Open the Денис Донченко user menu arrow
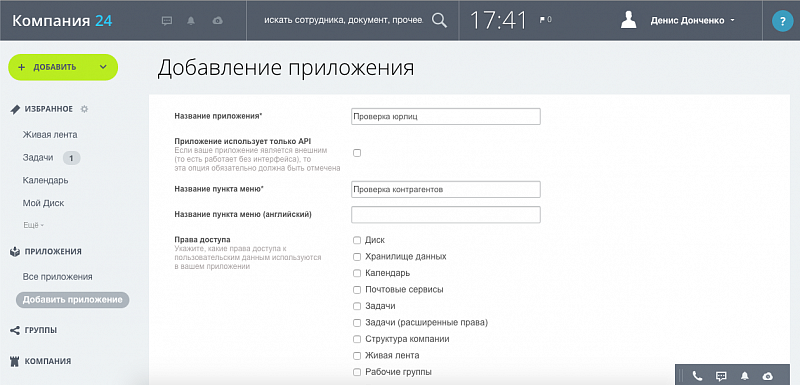Screen dimensions: 800x385 [733, 21]
